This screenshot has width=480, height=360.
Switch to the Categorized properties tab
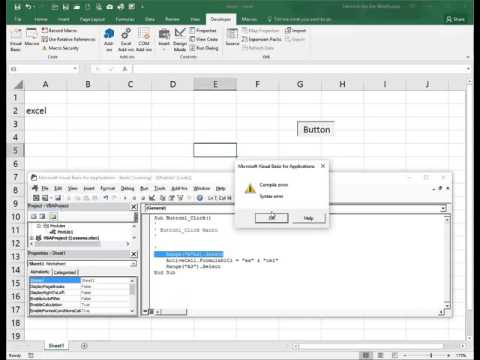65,272
